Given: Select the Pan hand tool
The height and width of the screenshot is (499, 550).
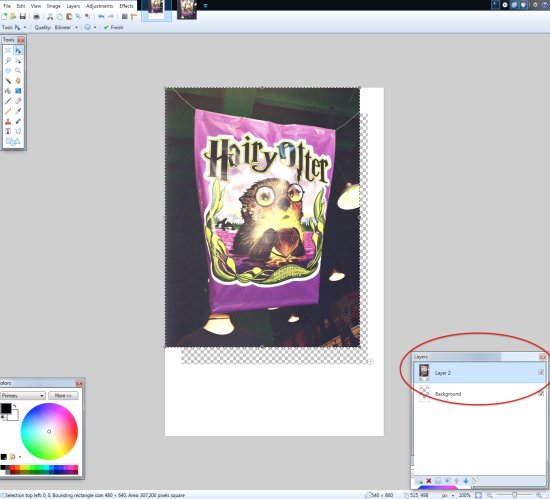Looking at the screenshot, I should coord(18,81).
